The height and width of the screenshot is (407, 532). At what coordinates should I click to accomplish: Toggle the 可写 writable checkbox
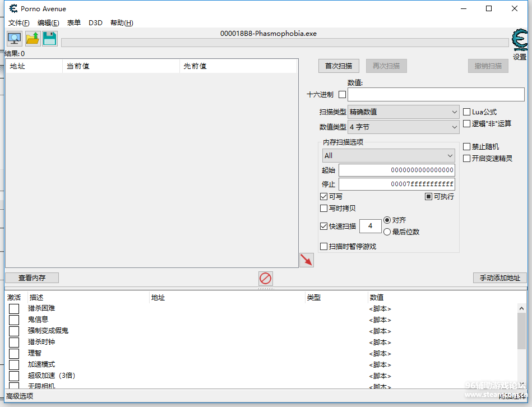[323, 197]
